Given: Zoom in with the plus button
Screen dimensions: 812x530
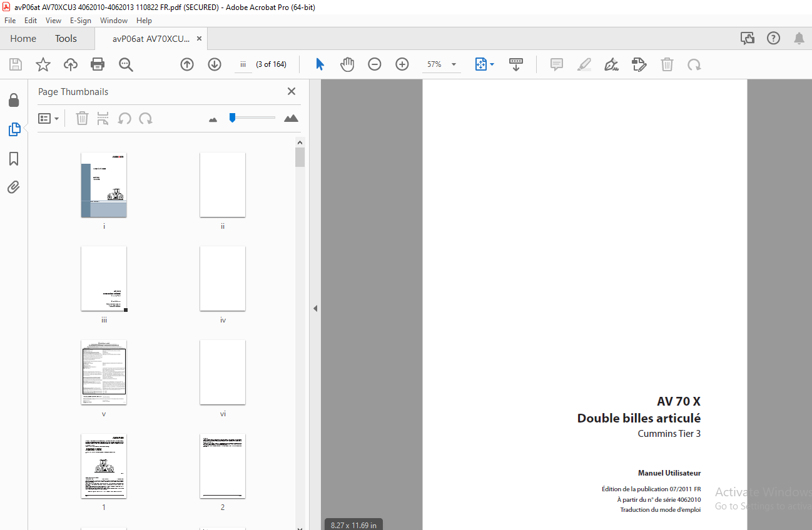Looking at the screenshot, I should click(x=402, y=64).
